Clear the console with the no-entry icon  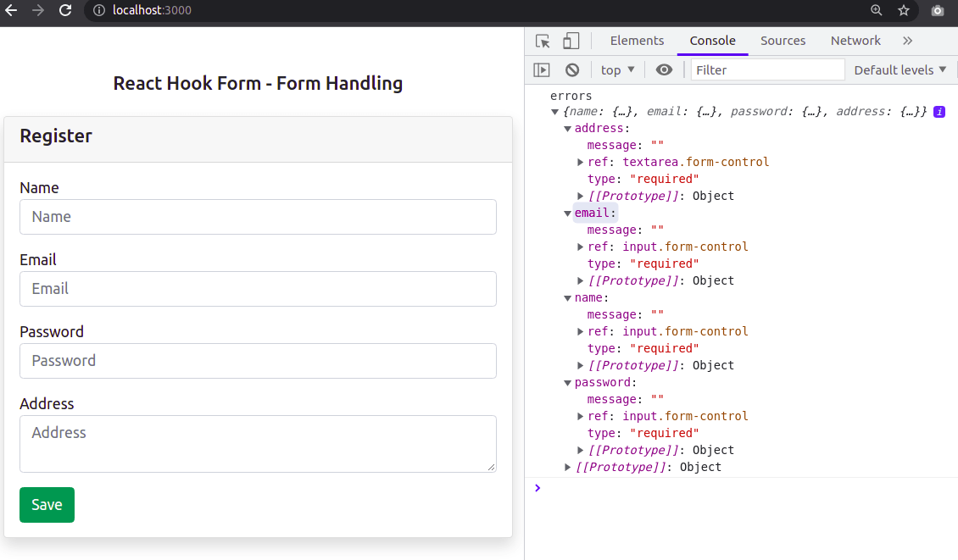click(x=572, y=69)
